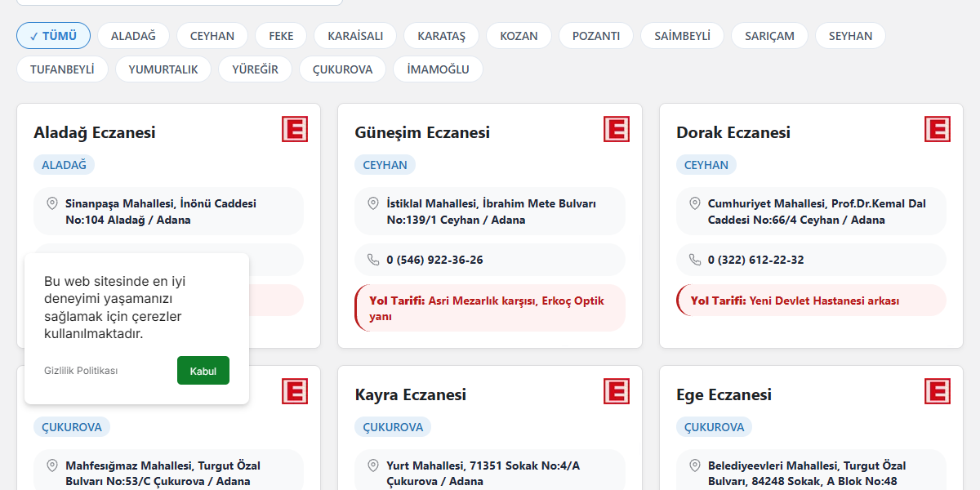
Task: Click the location pin beside Yurt Mahallesi address
Action: (x=373, y=465)
